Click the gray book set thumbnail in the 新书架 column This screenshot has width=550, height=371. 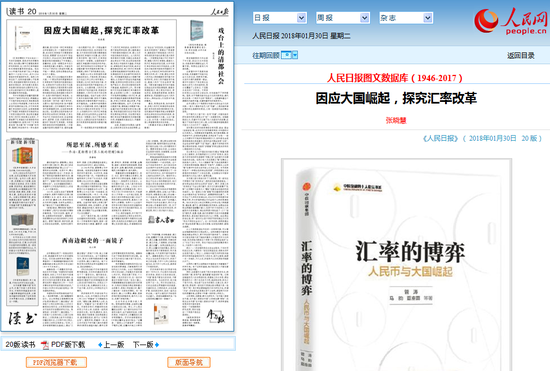(x=22, y=220)
